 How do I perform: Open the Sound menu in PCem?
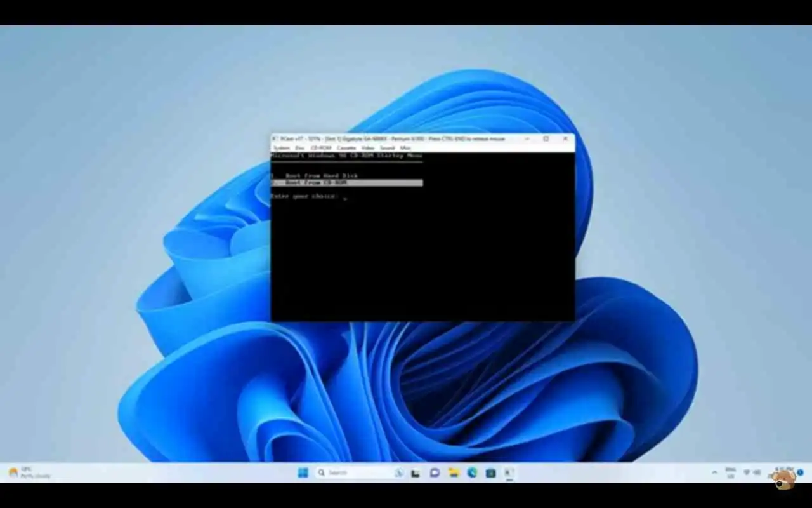387,148
